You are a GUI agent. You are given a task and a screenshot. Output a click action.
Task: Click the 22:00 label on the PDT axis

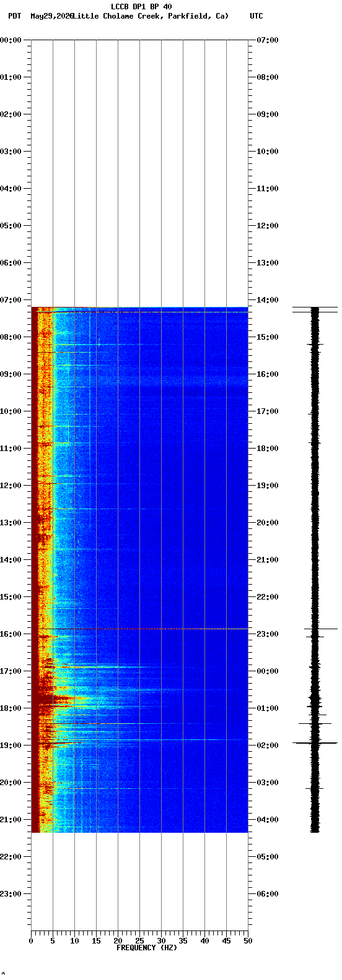[x=11, y=857]
